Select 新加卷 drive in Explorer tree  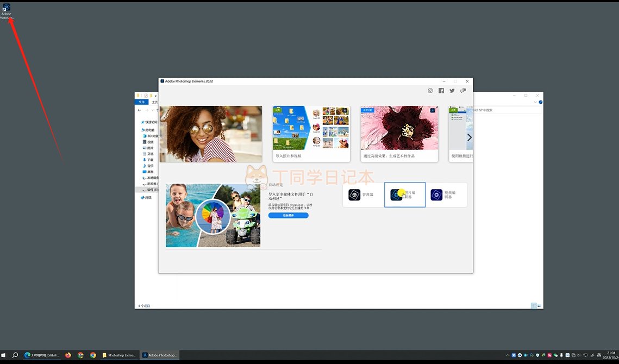pyautogui.click(x=151, y=184)
